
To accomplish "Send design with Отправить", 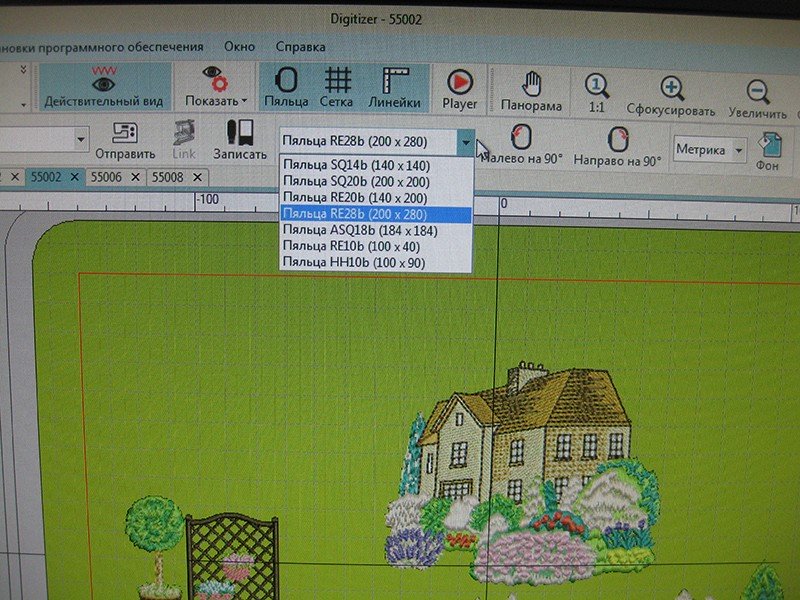I will click(x=125, y=140).
